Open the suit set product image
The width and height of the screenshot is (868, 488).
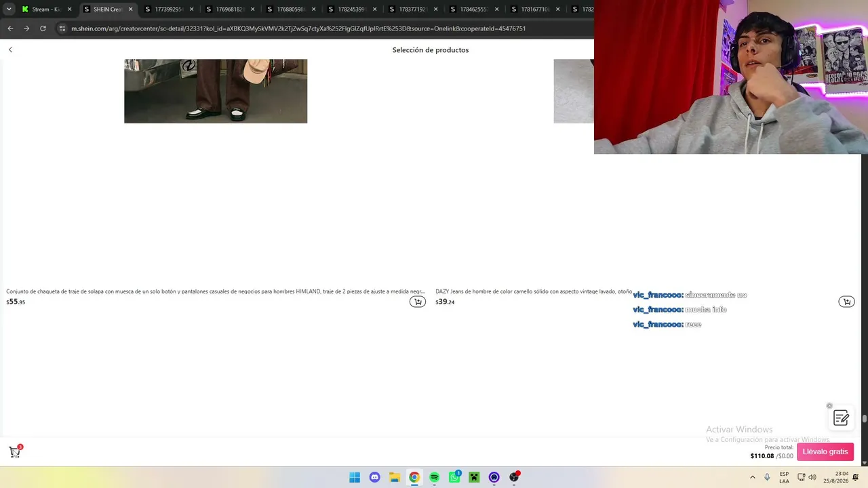pyautogui.click(x=216, y=91)
